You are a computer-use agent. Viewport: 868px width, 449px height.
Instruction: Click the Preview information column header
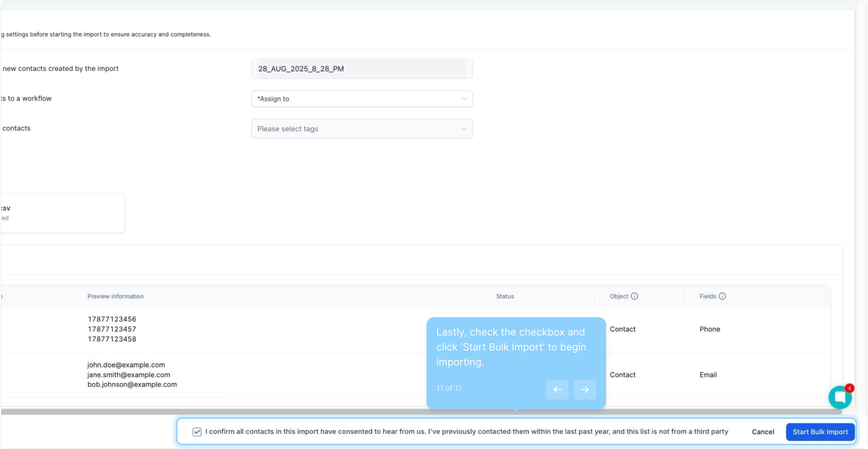[115, 296]
